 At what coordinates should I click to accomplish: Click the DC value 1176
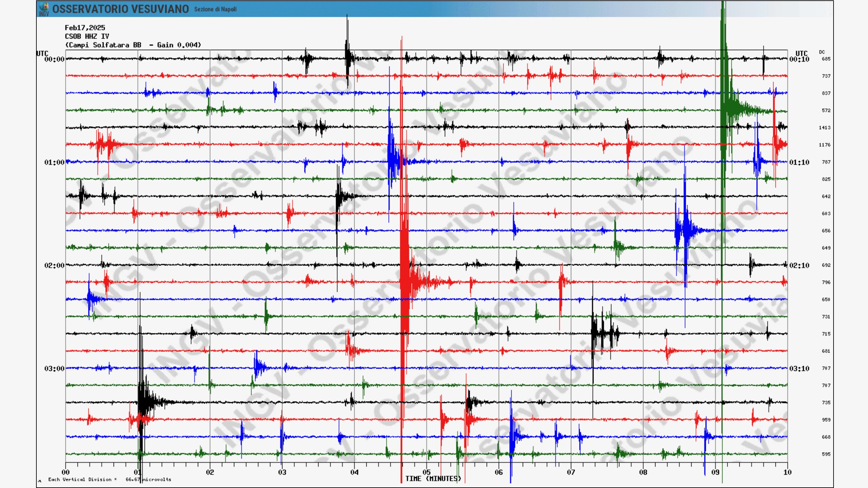click(x=825, y=145)
